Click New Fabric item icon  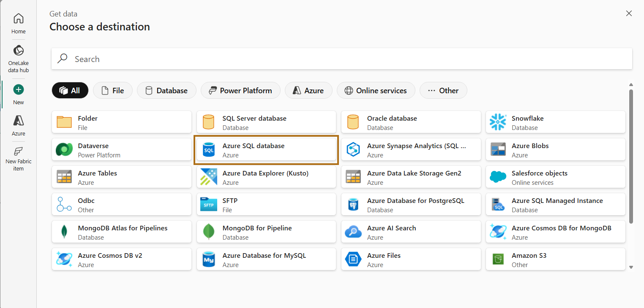[18, 151]
